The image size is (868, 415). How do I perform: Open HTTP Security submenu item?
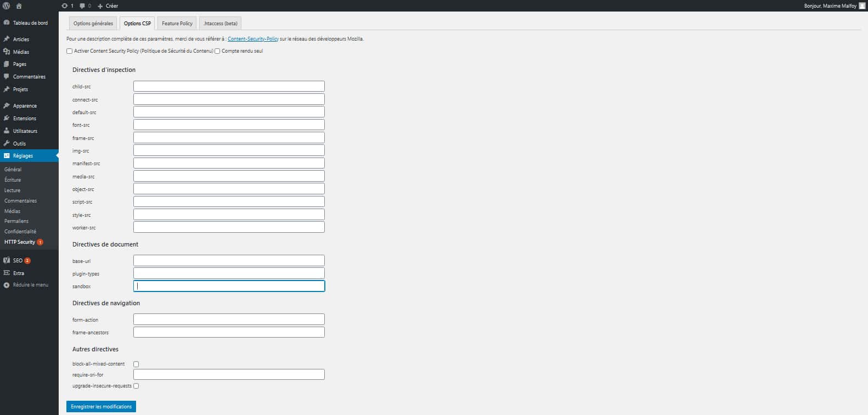tap(20, 242)
